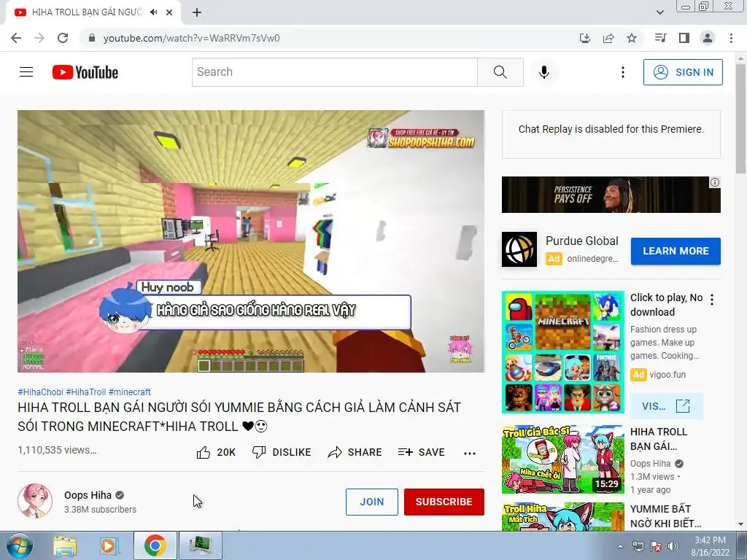747x560 pixels.
Task: Click the video player area
Action: click(251, 241)
